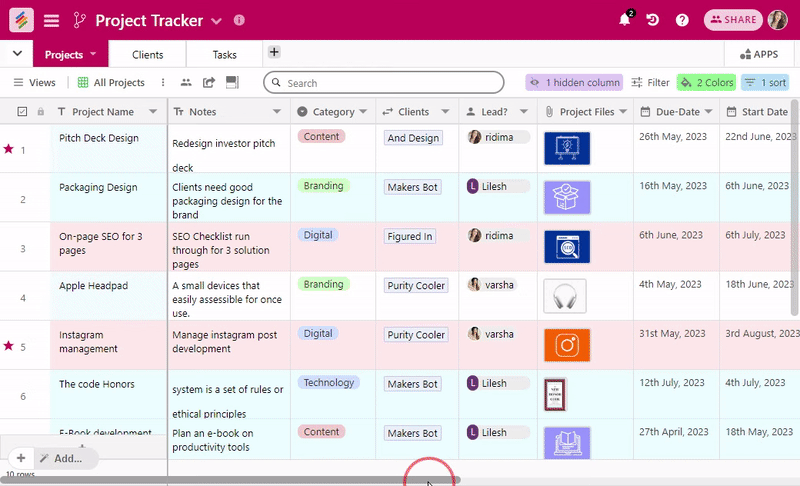Select the All Projects view

[111, 83]
